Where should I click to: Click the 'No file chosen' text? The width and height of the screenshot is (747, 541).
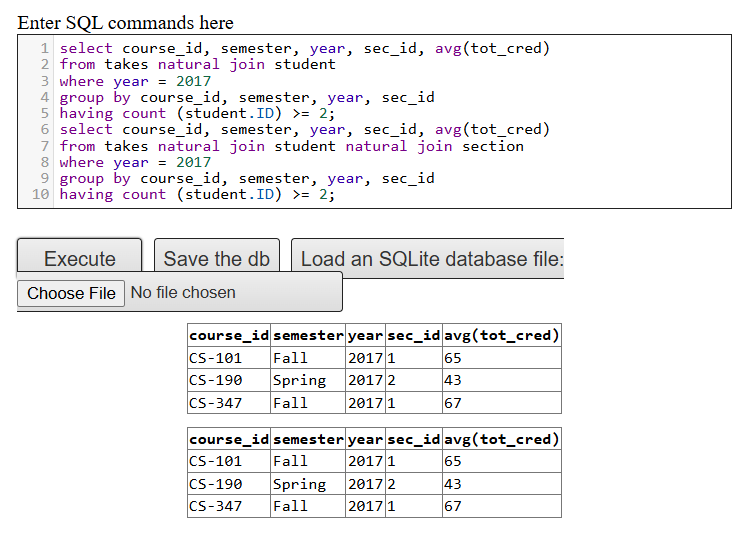[x=183, y=293]
